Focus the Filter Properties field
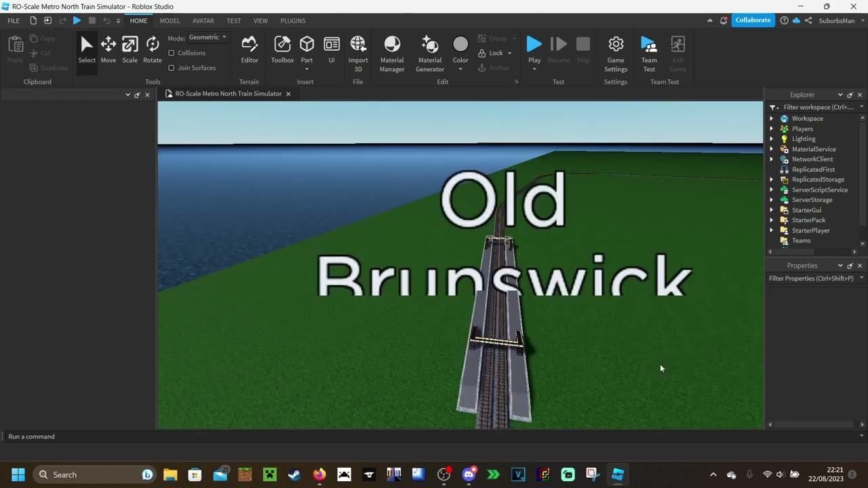 pos(813,278)
